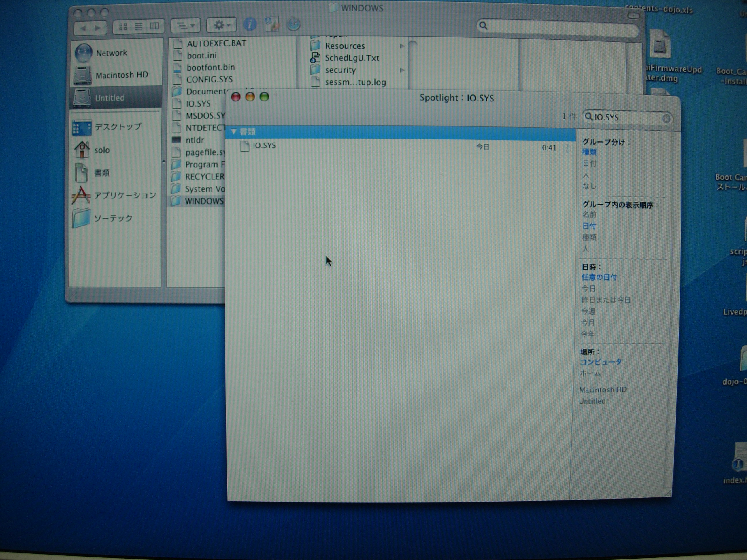Screen dimensions: 747x560
Task: Click the Finder toolbar hide pill button
Action: (633, 16)
